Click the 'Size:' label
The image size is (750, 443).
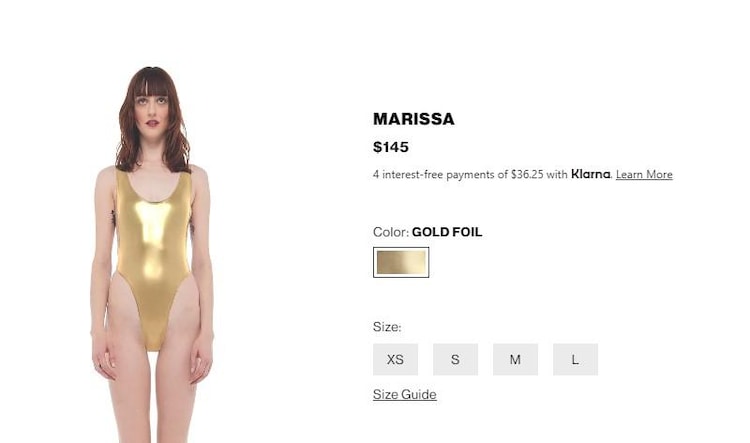click(387, 327)
